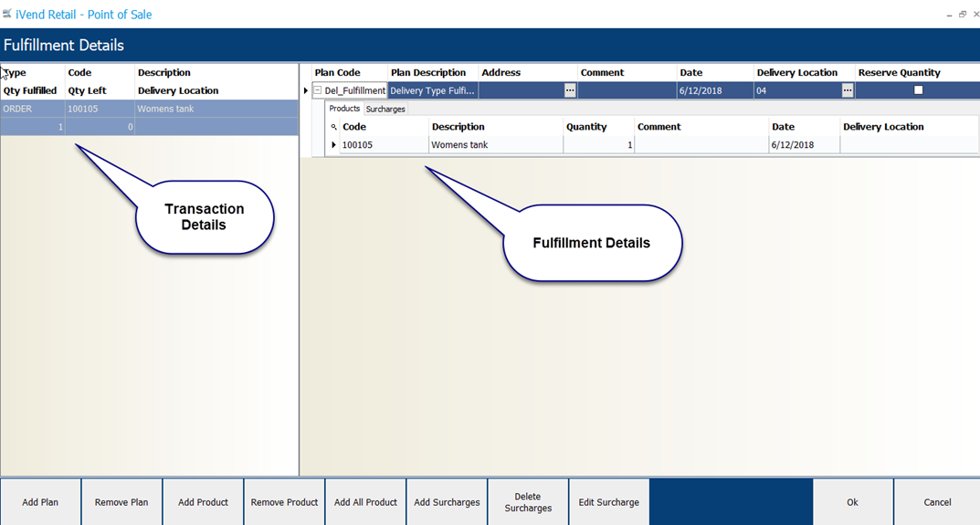Click the Cancel button
The width and height of the screenshot is (980, 525).
937,502
